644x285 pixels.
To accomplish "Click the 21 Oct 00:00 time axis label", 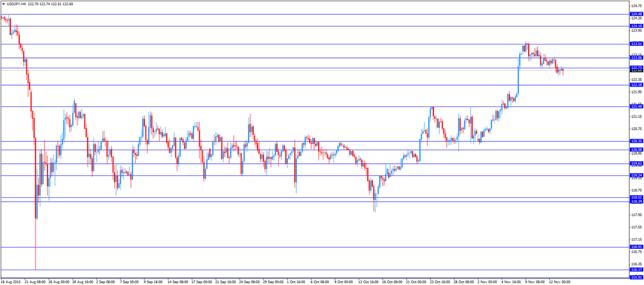I will (417, 282).
